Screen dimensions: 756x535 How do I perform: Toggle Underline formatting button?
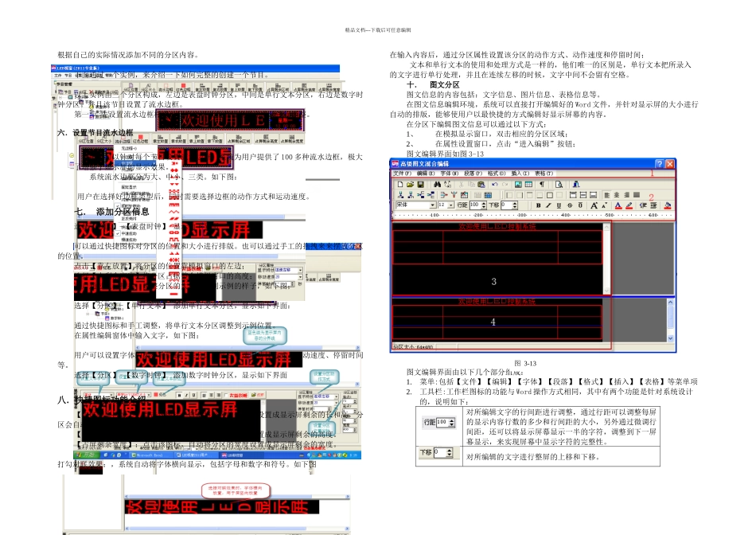(559, 205)
